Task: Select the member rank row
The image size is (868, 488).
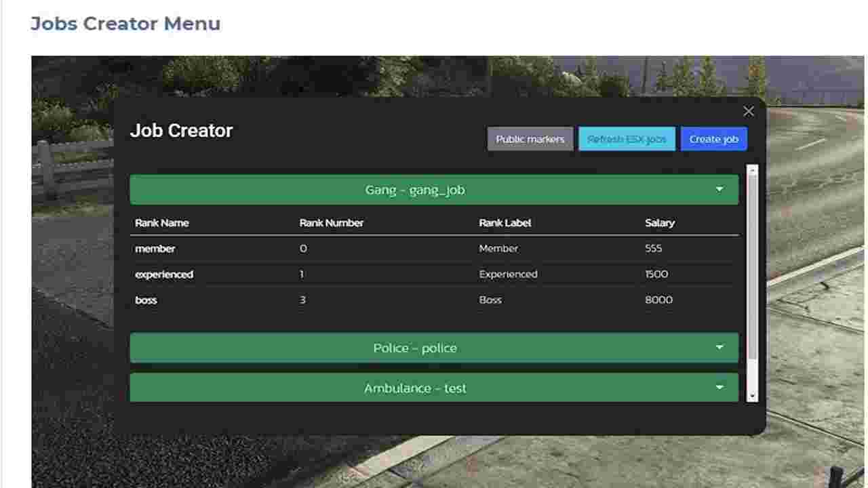Action: click(434, 249)
